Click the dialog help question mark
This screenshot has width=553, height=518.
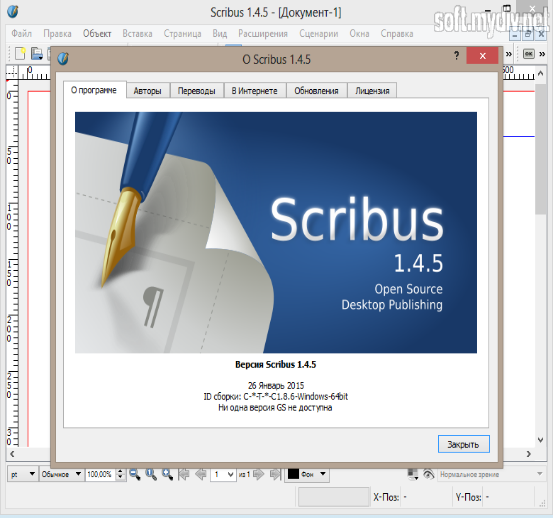456,55
